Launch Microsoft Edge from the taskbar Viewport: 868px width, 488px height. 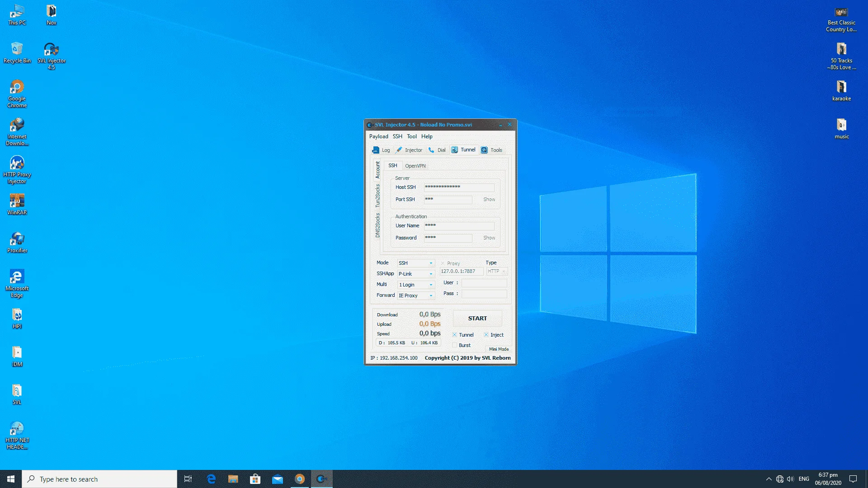click(x=211, y=479)
